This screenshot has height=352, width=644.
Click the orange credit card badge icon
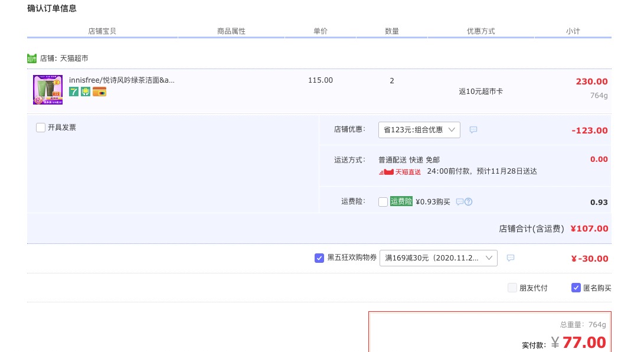coord(99,92)
